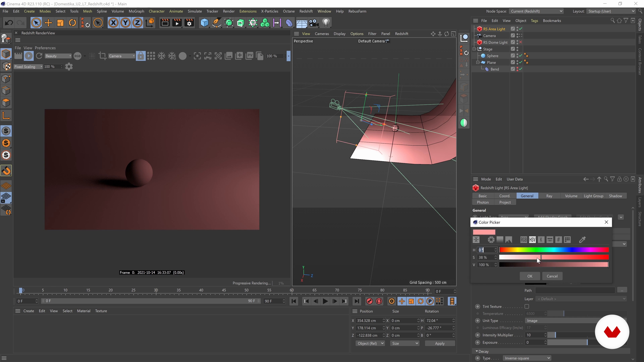Toggle RS Area Light enable checkmark
This screenshot has width=644, height=362.
coord(521,29)
